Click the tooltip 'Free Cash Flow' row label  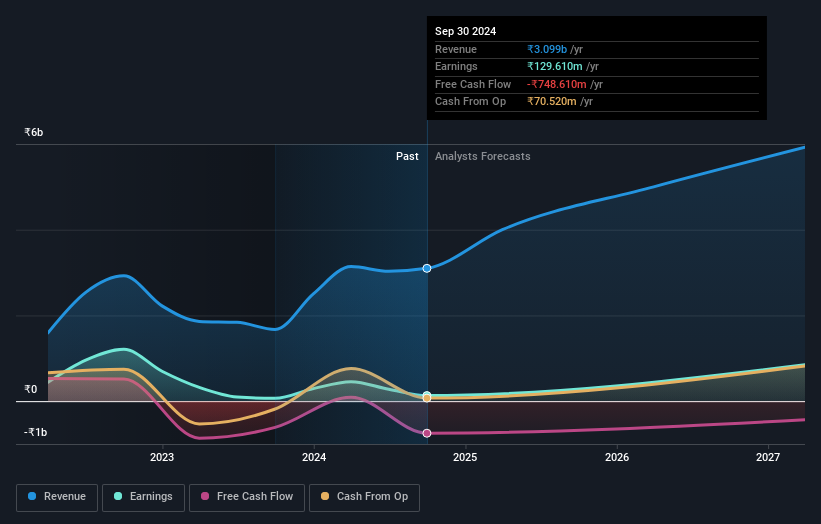[x=473, y=84]
